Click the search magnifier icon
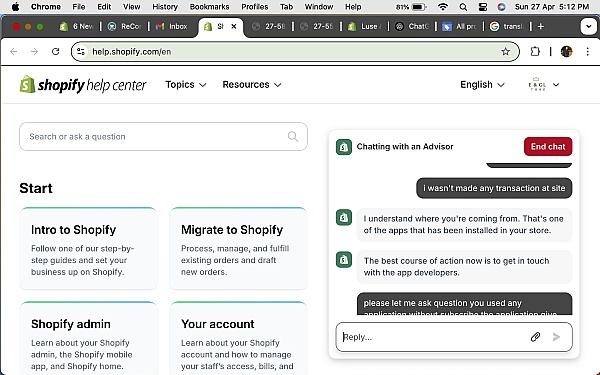The width and height of the screenshot is (600, 375). tap(293, 136)
